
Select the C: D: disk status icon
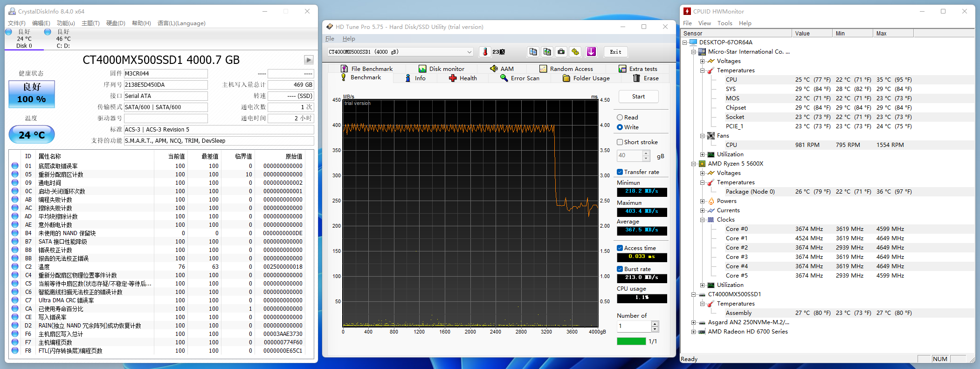[x=48, y=32]
